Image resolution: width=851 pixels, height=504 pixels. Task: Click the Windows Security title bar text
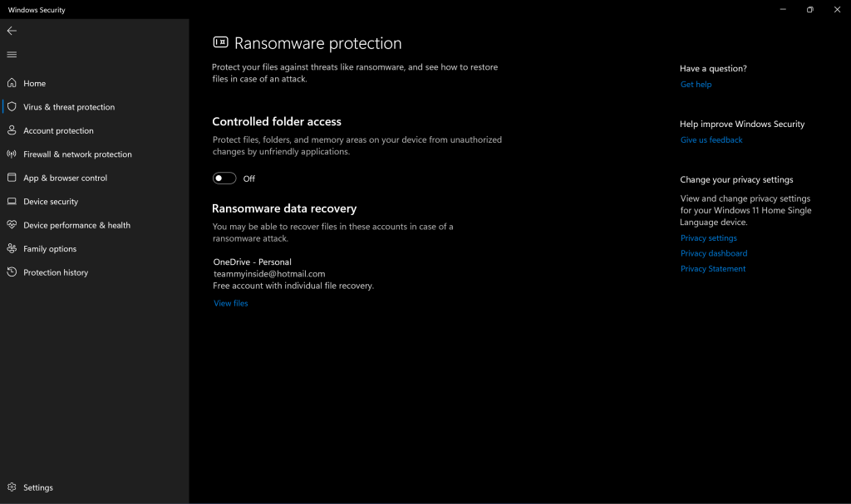coord(37,10)
